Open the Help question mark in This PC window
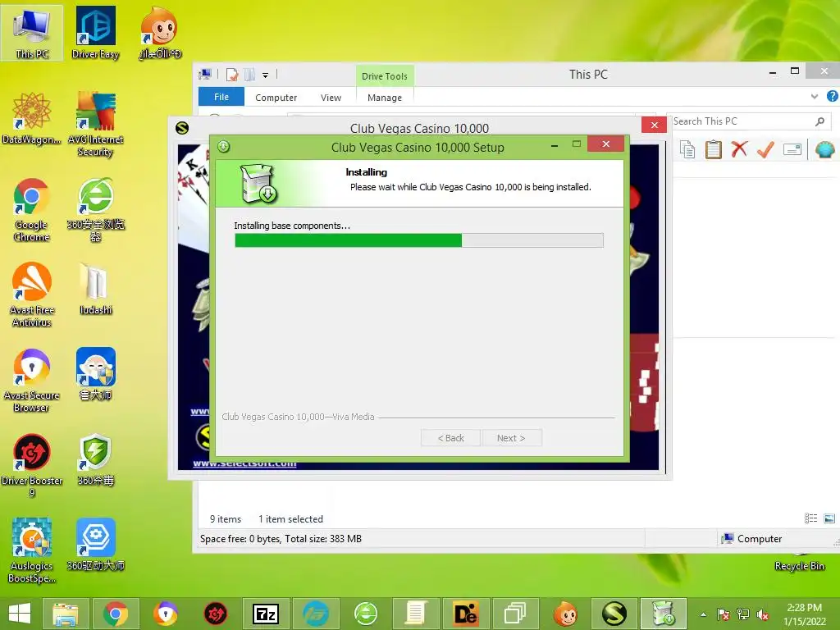 pyautogui.click(x=832, y=97)
